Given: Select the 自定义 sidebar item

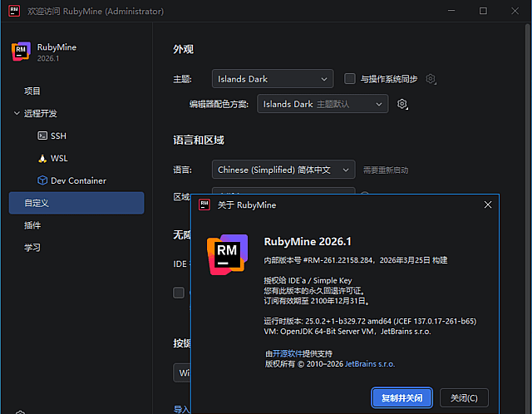Looking at the screenshot, I should pyautogui.click(x=76, y=203).
